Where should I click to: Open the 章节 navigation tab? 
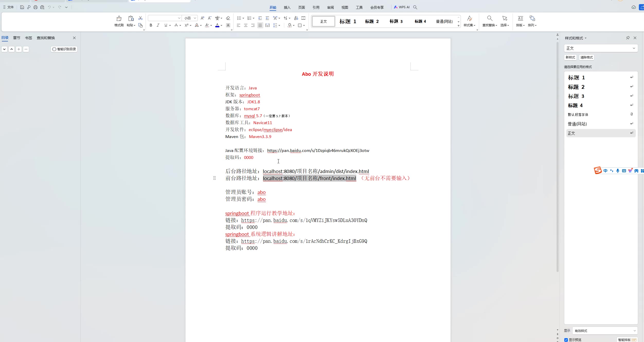click(x=17, y=38)
